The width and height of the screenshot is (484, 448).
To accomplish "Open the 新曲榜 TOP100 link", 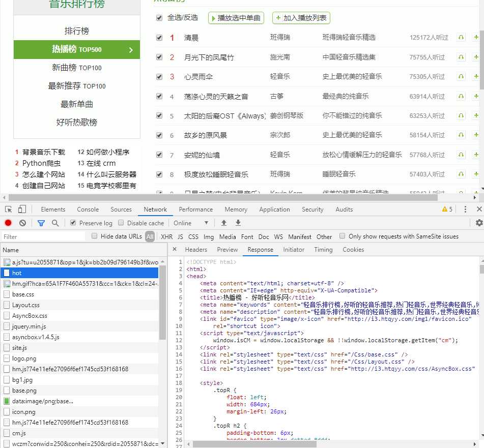I will [76, 68].
